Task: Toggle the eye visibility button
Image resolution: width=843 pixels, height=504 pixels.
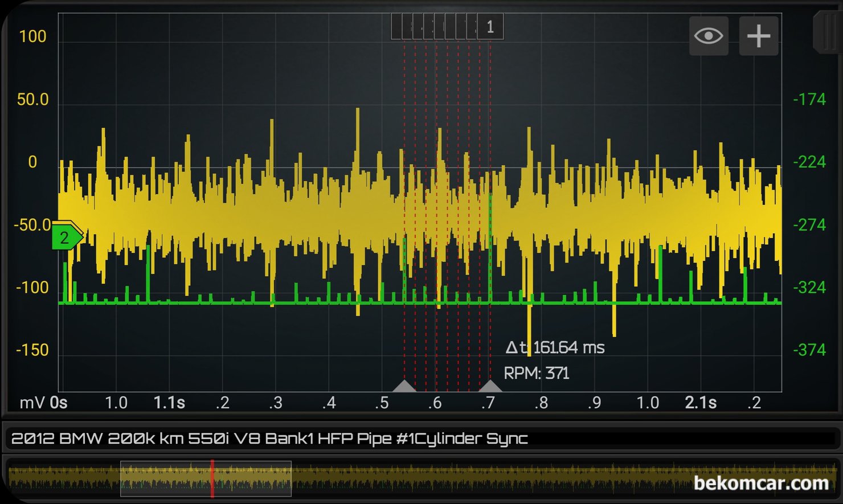Action: click(708, 36)
